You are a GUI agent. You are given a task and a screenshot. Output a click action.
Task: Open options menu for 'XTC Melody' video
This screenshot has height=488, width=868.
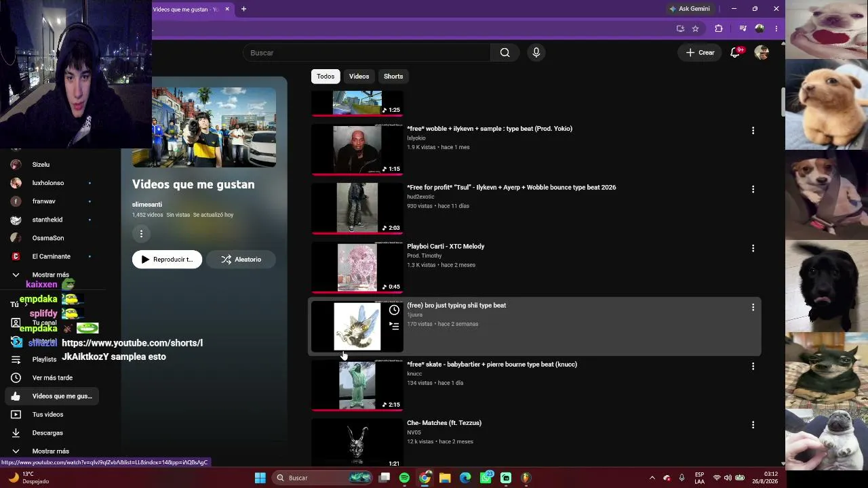tap(753, 248)
